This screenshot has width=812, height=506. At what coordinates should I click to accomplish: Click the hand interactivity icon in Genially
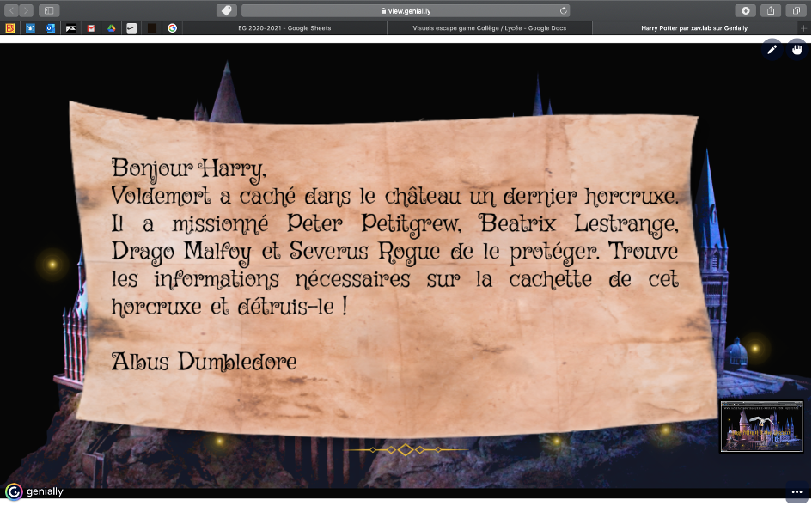tap(797, 49)
